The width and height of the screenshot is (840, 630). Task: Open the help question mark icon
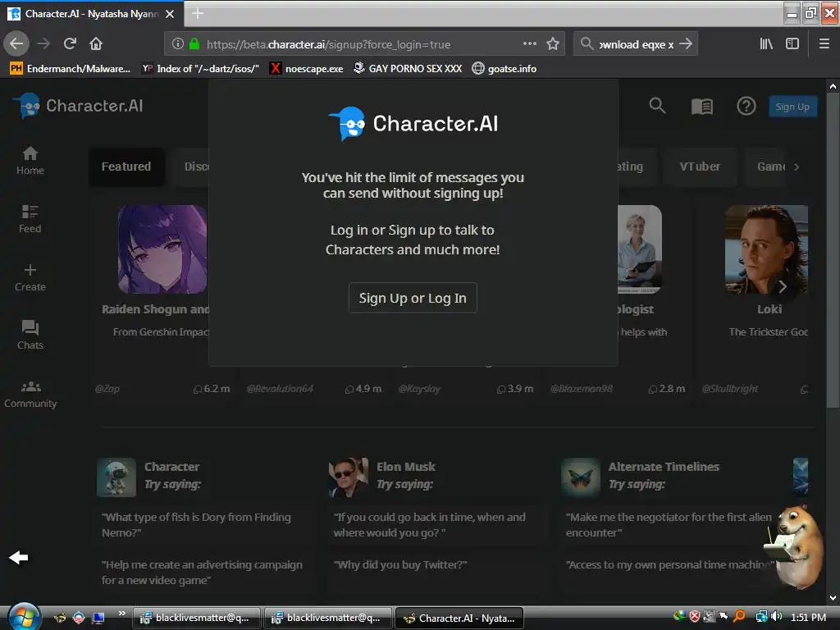pos(746,106)
